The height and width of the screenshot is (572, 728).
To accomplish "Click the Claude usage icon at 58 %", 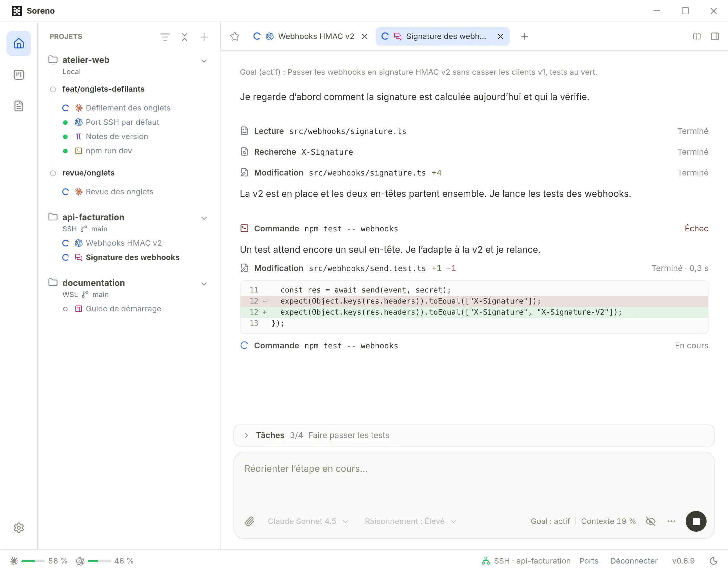I will point(14,561).
